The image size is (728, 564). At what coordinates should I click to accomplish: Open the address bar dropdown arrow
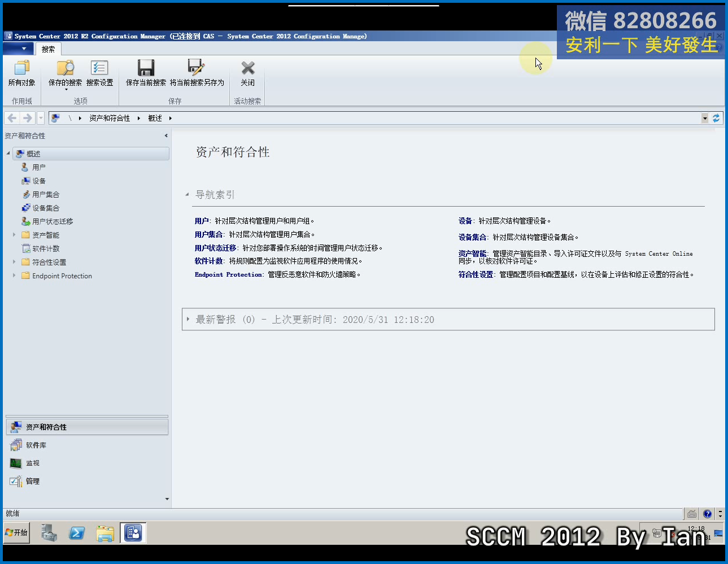pos(705,118)
